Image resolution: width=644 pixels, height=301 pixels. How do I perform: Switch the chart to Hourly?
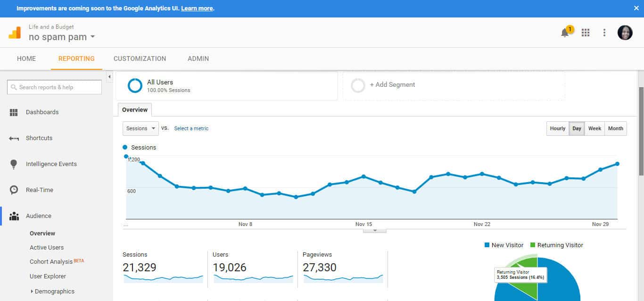tap(557, 128)
